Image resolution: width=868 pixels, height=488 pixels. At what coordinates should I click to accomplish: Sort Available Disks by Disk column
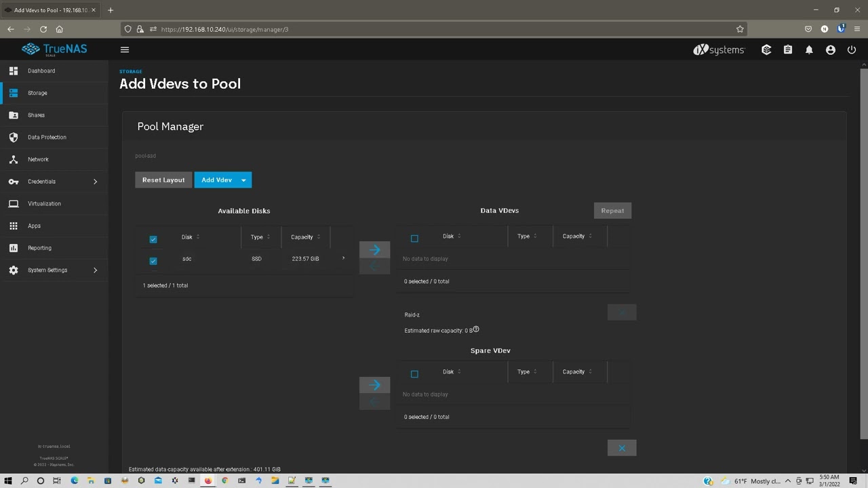coord(191,237)
